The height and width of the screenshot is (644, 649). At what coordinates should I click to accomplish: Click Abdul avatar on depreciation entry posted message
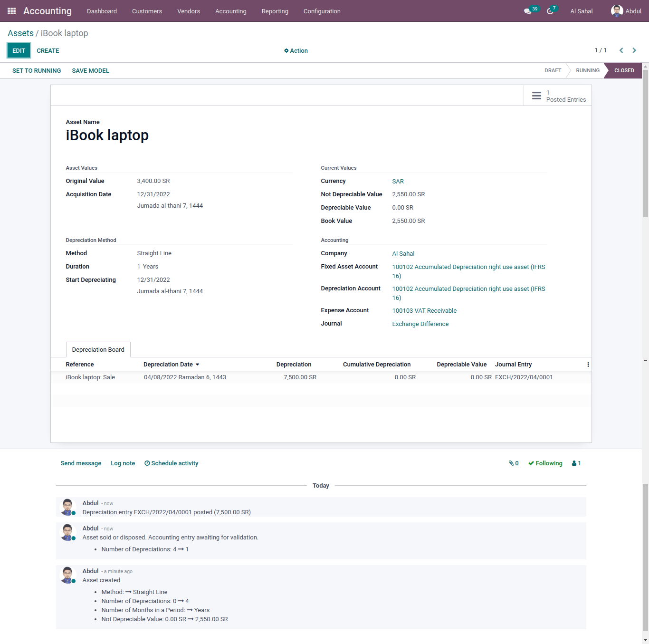coord(67,507)
